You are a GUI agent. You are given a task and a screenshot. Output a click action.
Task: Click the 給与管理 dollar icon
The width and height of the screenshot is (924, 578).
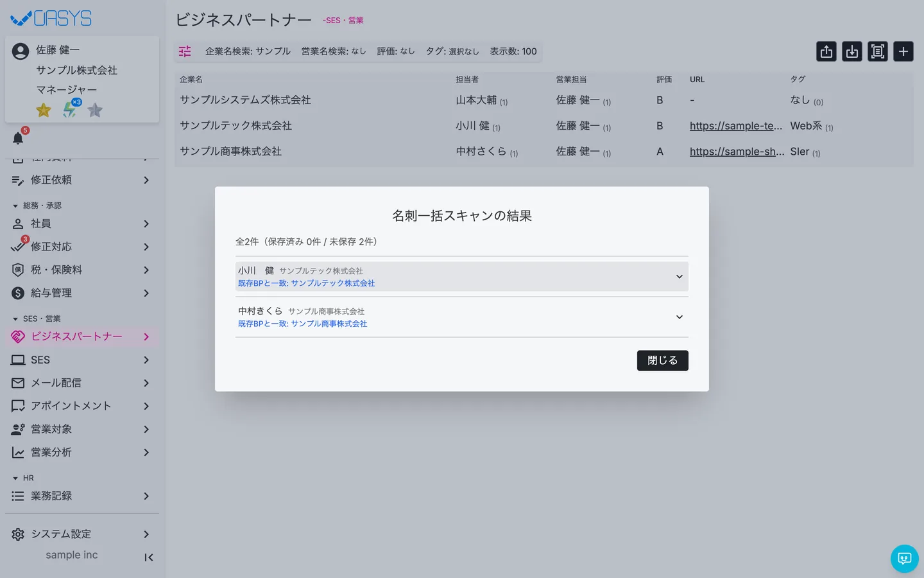click(x=18, y=293)
